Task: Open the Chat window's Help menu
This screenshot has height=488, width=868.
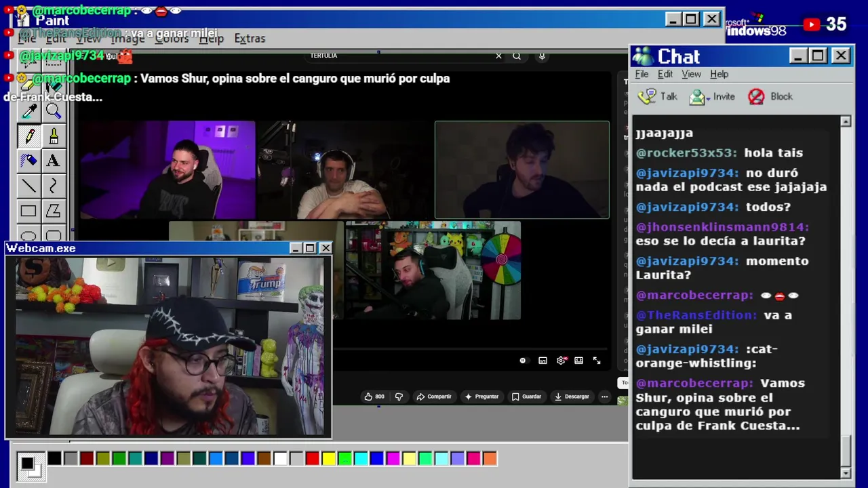Action: click(x=719, y=74)
